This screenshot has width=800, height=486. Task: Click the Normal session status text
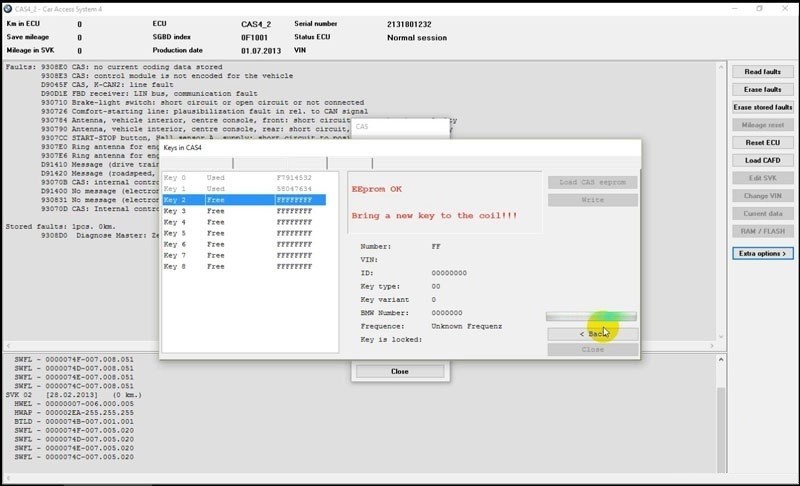point(417,38)
